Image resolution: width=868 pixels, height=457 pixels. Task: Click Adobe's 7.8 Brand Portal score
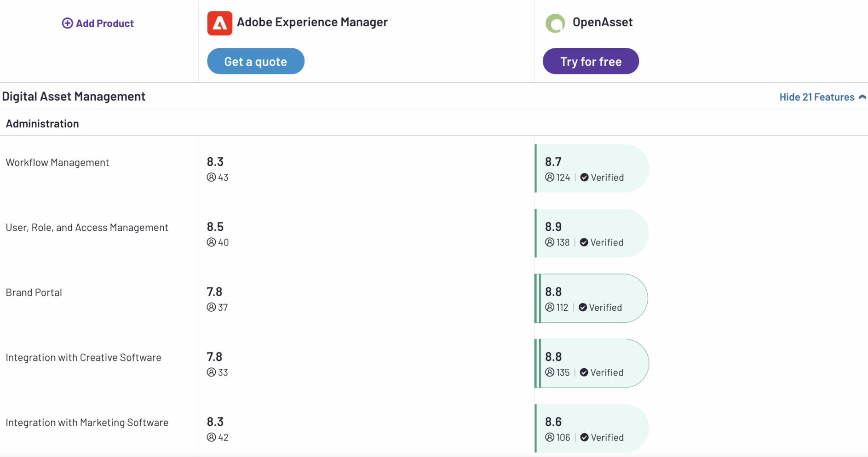point(214,292)
